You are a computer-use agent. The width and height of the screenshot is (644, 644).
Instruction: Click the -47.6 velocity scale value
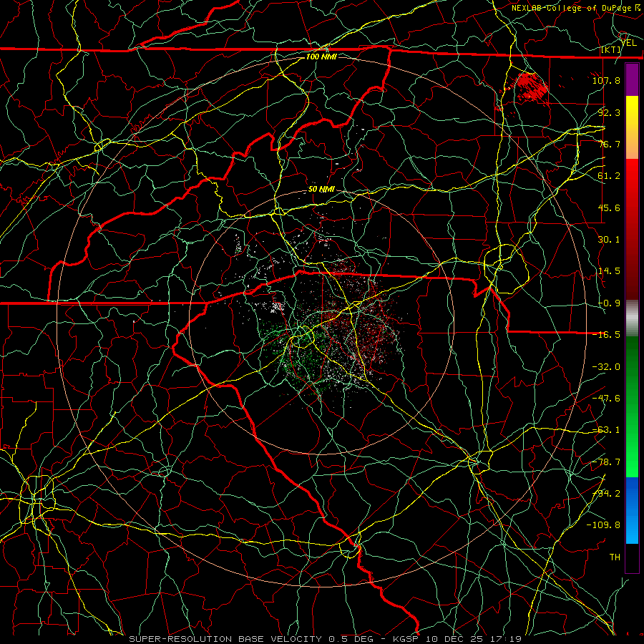point(606,399)
